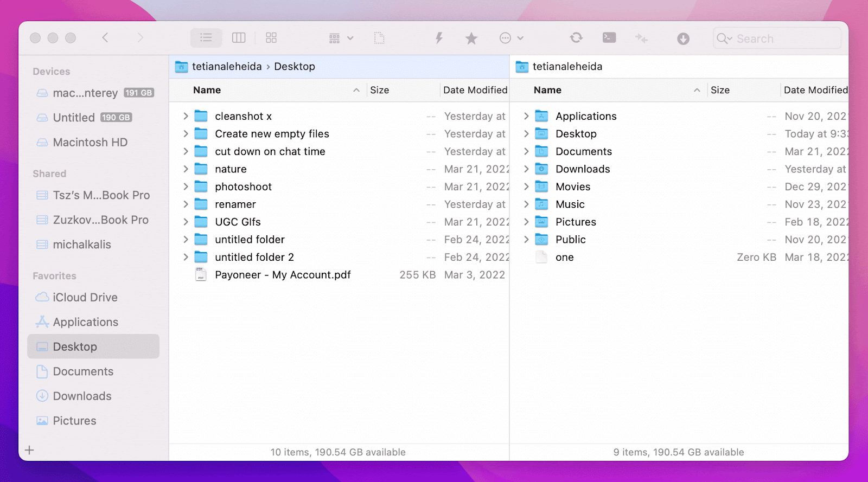Expand the cleanshot x folder
868x482 pixels.
(x=186, y=116)
